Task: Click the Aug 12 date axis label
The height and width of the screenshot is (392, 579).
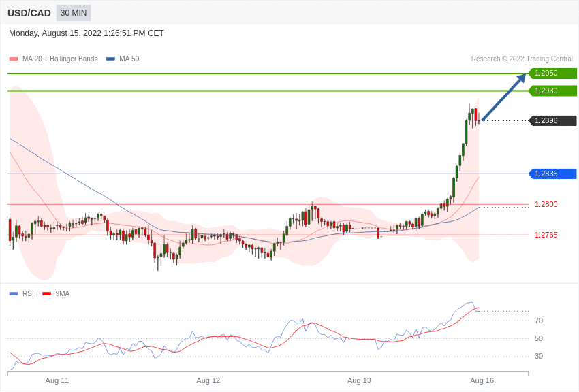Action: coord(208,380)
